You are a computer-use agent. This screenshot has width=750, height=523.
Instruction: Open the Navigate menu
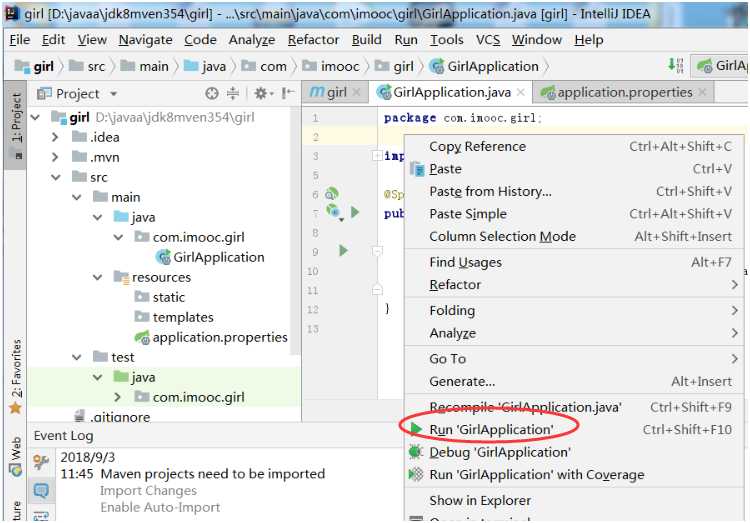(145, 40)
